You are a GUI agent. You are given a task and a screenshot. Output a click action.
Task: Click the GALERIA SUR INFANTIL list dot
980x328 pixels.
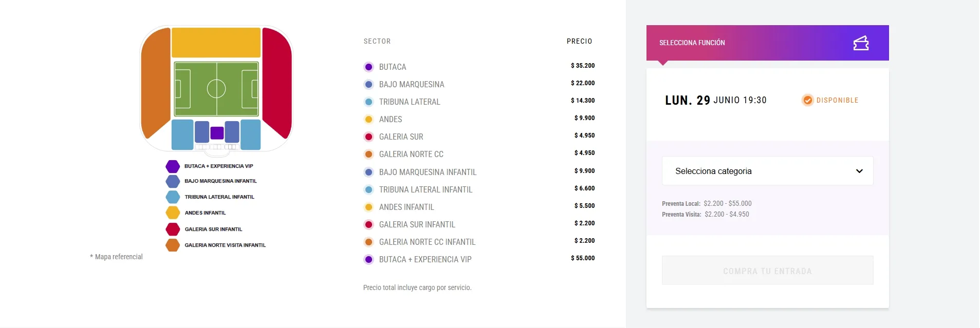click(x=368, y=224)
